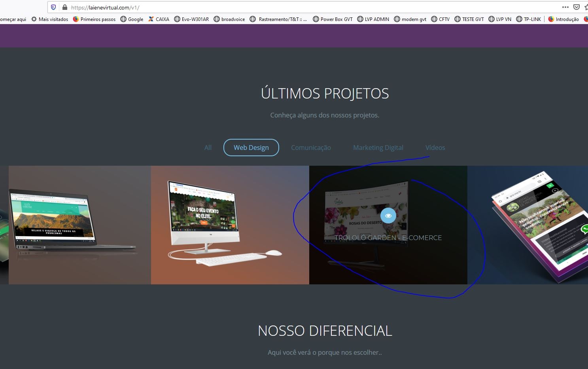Click the NOSSO DIFERENCIAL heading
The height and width of the screenshot is (369, 588).
(x=325, y=331)
